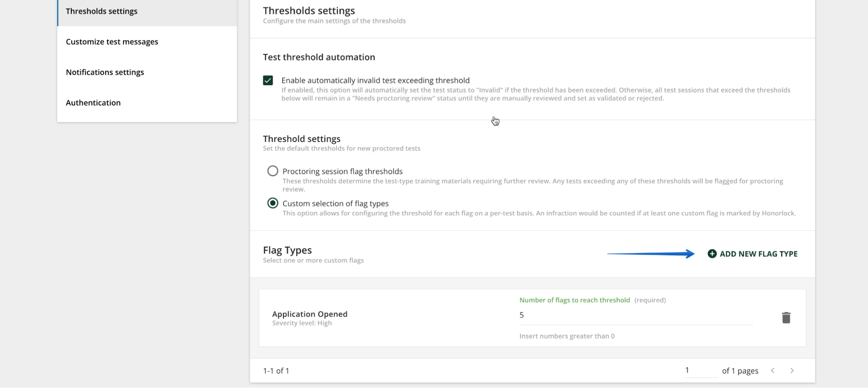Click the Flag Types heading
868x388 pixels.
tap(287, 250)
